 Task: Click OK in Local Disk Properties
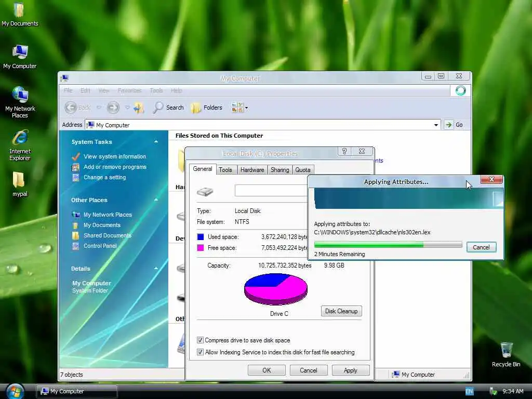[267, 370]
